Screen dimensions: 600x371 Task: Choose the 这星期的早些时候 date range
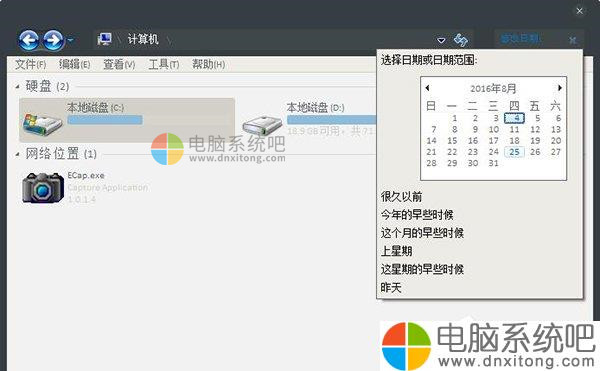click(x=422, y=269)
